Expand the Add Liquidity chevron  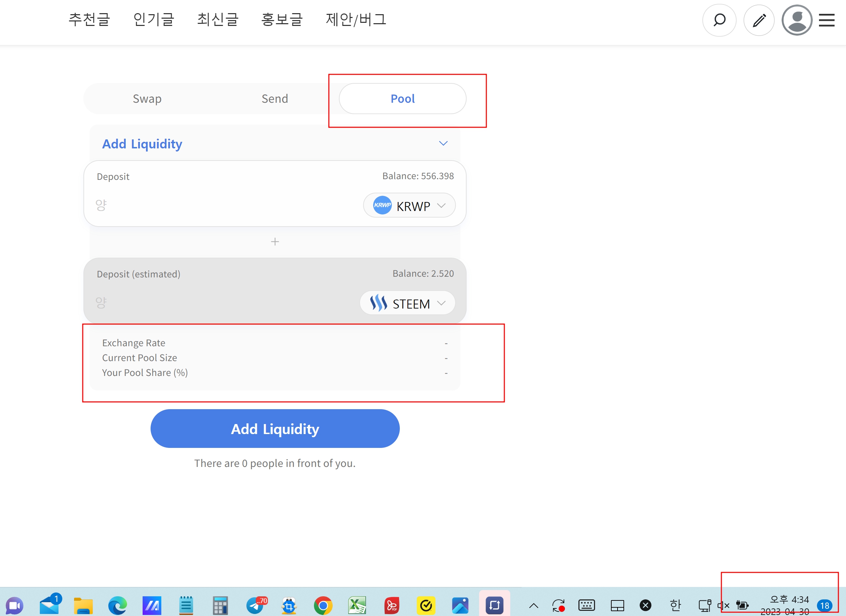443,144
